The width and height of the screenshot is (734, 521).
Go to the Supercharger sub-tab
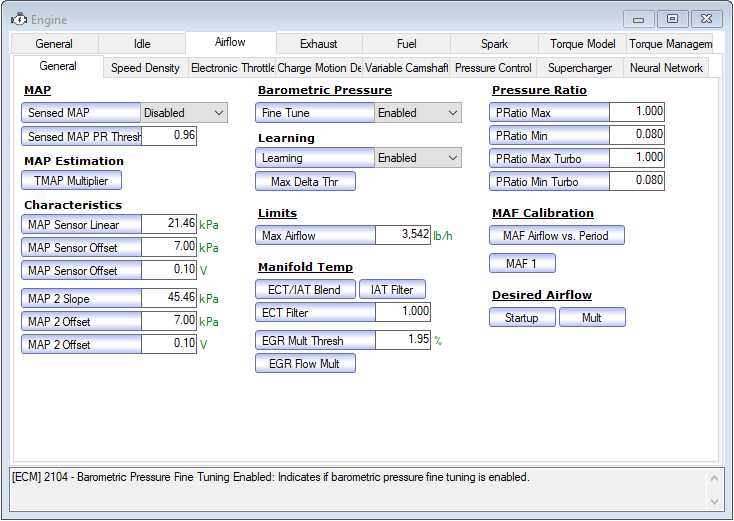[x=580, y=68]
